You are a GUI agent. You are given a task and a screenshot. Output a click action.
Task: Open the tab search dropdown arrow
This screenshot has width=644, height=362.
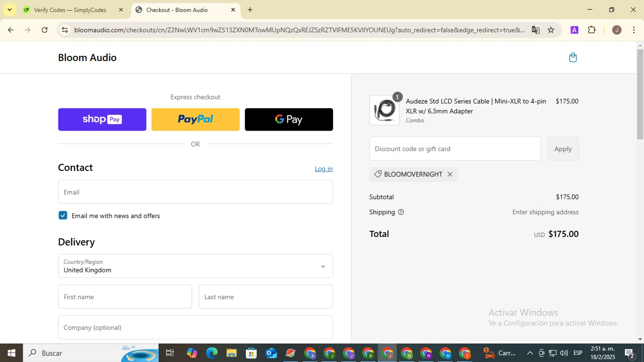(x=9, y=9)
